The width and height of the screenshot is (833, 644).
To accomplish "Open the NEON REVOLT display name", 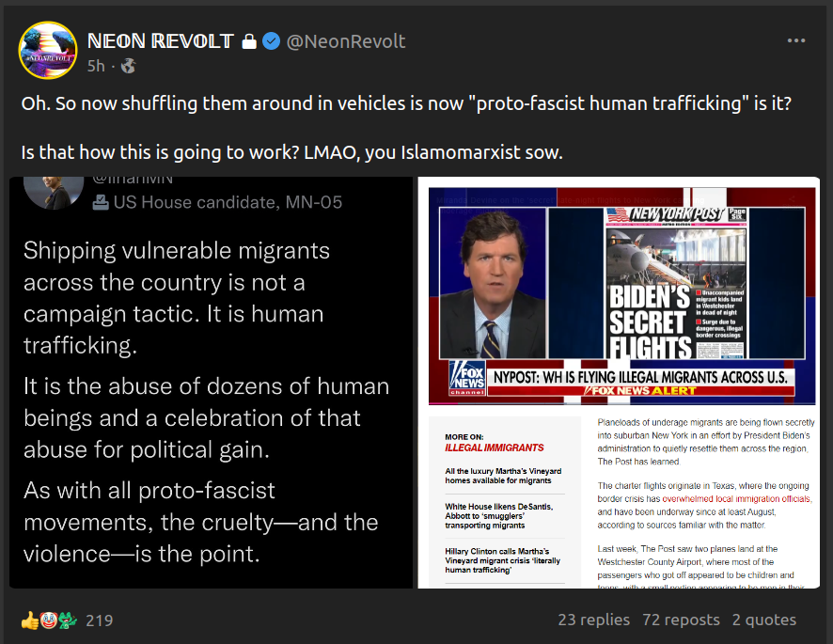I will pos(160,41).
